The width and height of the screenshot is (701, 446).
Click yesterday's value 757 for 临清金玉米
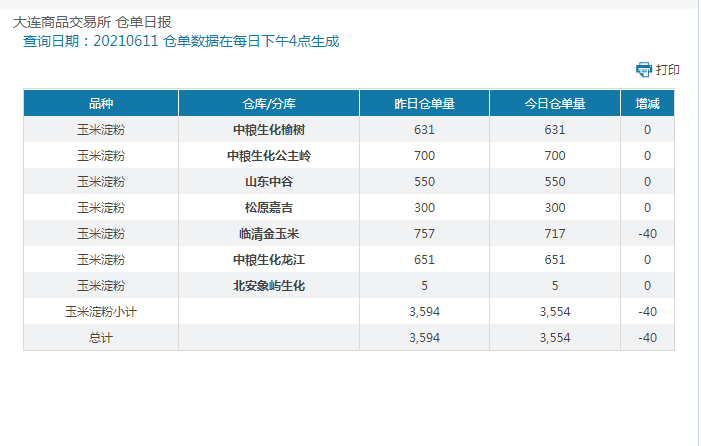pyautogui.click(x=424, y=234)
